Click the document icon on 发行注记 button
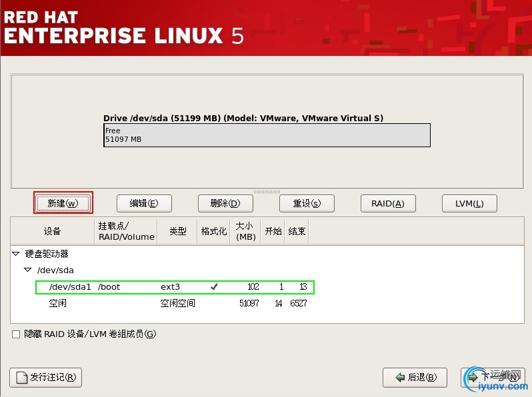 point(22,377)
